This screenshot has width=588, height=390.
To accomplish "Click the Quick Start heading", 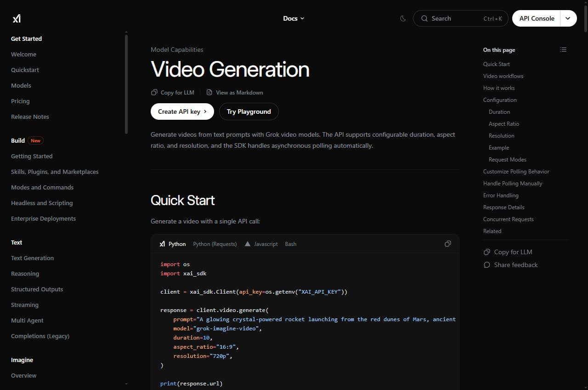I will coord(183,200).
